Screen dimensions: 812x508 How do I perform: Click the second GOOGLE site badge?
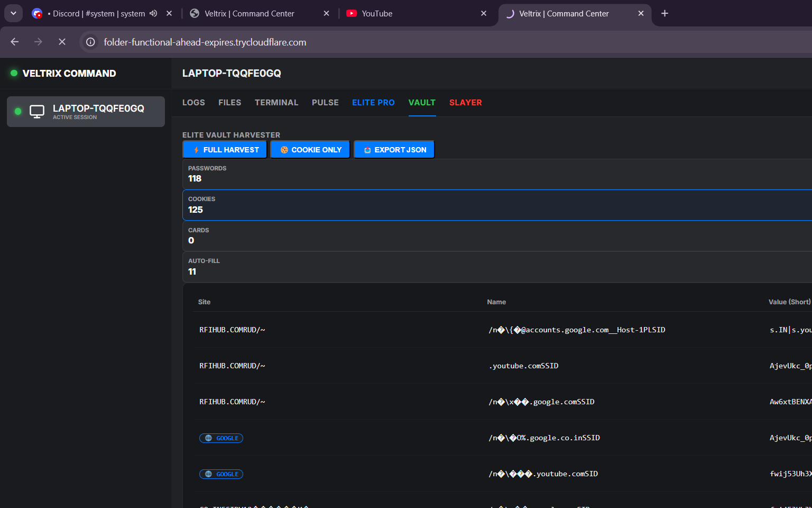[221, 474]
